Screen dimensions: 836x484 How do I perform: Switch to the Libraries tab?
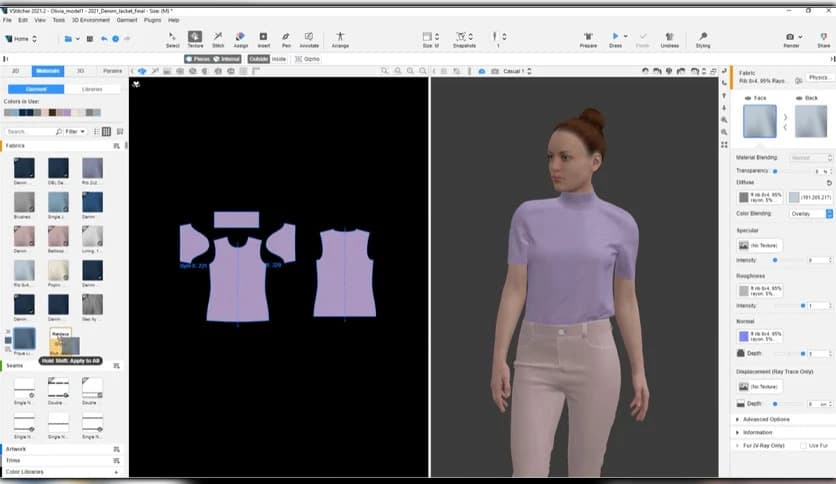[92, 89]
